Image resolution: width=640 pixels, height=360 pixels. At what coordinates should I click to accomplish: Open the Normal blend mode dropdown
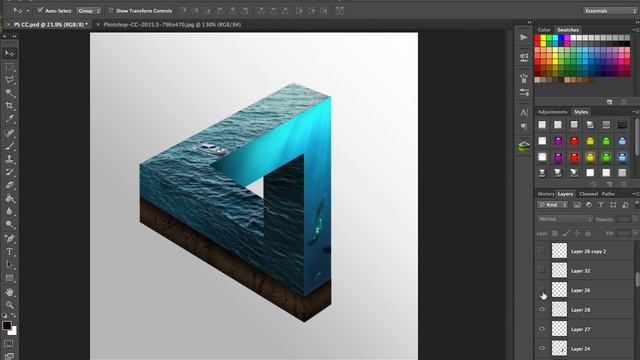[565, 219]
